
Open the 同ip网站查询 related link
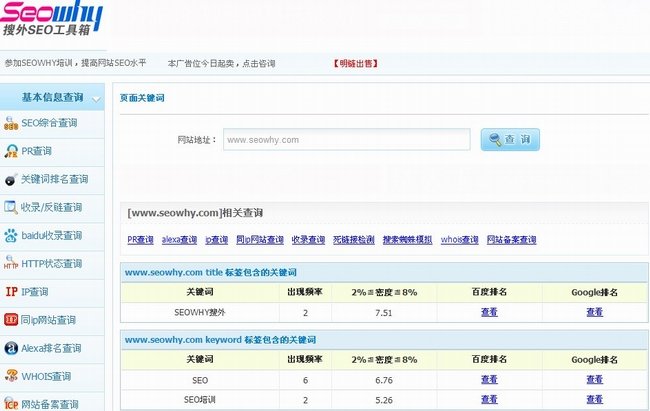coord(260,240)
